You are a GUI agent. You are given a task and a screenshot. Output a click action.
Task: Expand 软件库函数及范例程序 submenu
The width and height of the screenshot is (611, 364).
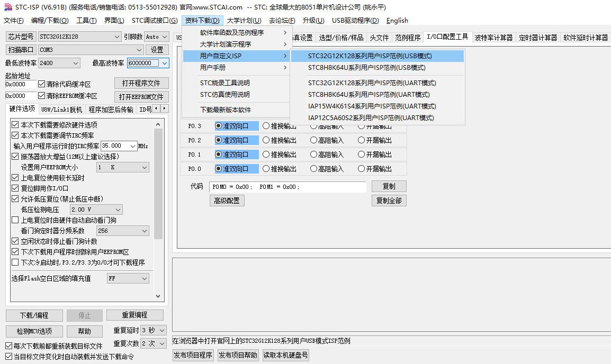pos(236,33)
